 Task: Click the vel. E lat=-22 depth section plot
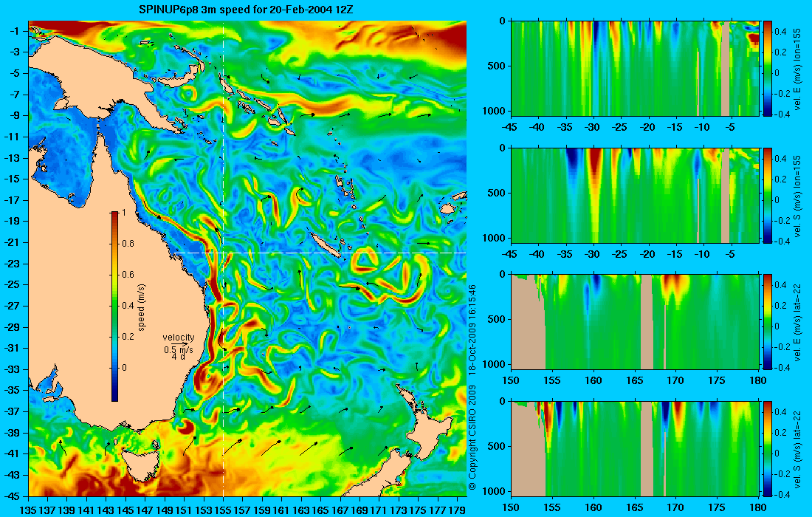pyautogui.click(x=635, y=322)
